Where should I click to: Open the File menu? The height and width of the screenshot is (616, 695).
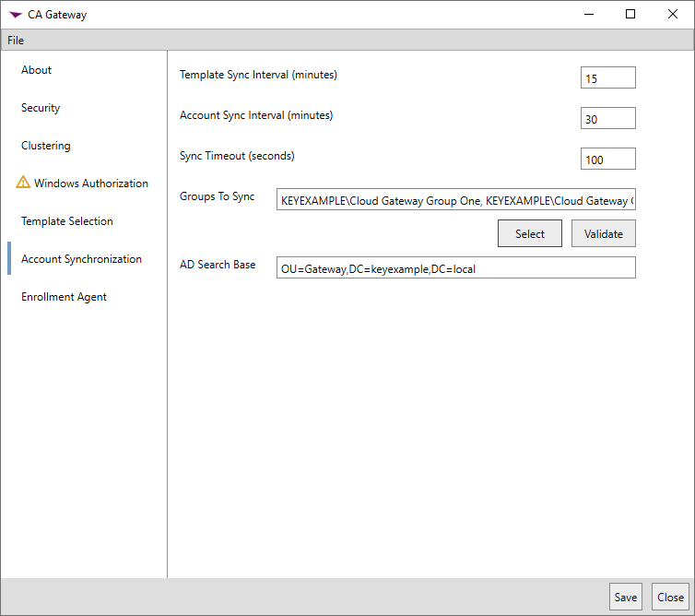pos(16,41)
